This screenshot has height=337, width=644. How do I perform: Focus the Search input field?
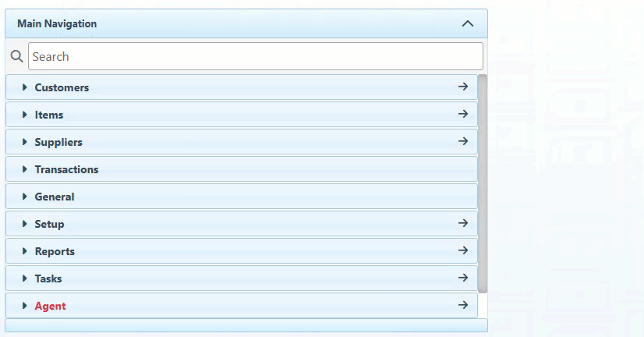256,56
